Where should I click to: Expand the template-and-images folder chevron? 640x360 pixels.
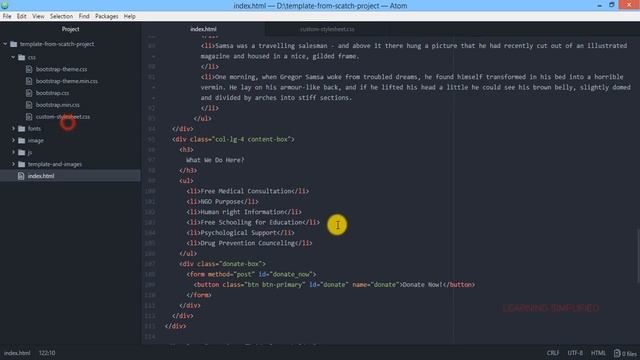tap(13, 164)
